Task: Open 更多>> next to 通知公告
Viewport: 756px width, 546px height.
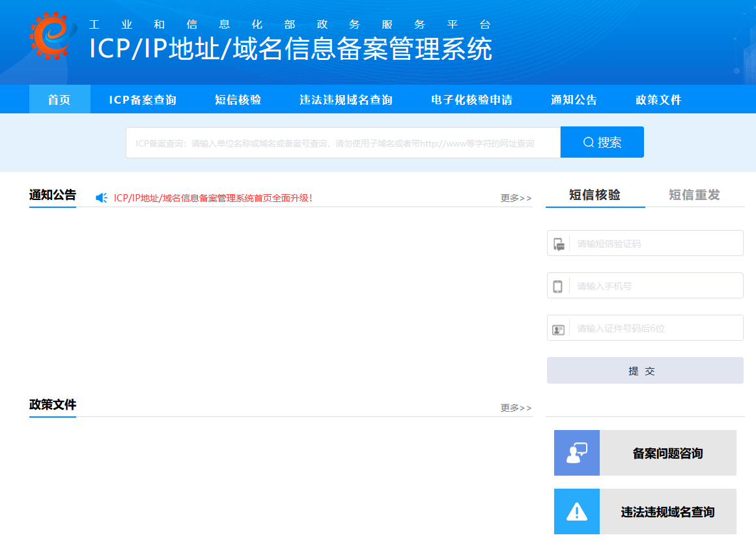Action: pos(516,198)
